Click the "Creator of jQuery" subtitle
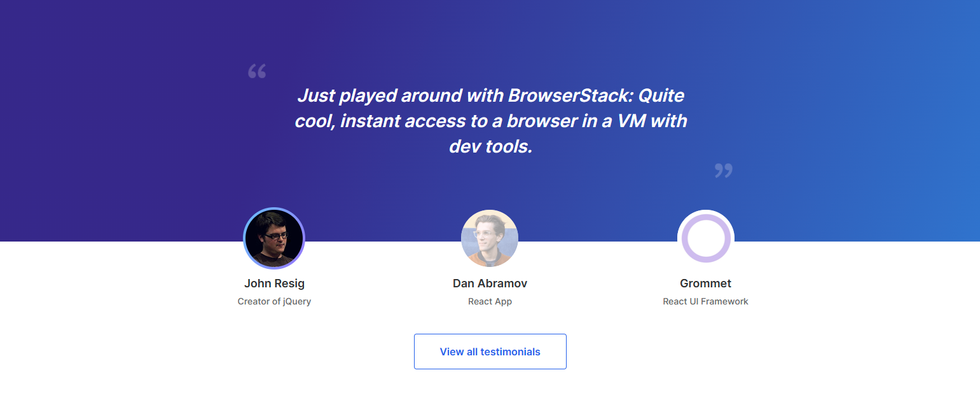This screenshot has width=980, height=410. (274, 301)
